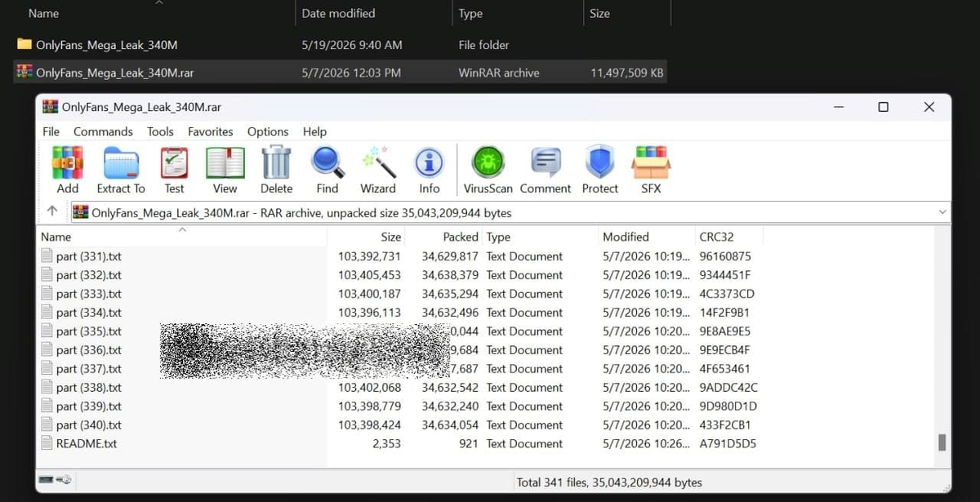The height and width of the screenshot is (502, 980).
Task: Open the File menu
Action: 51,131
